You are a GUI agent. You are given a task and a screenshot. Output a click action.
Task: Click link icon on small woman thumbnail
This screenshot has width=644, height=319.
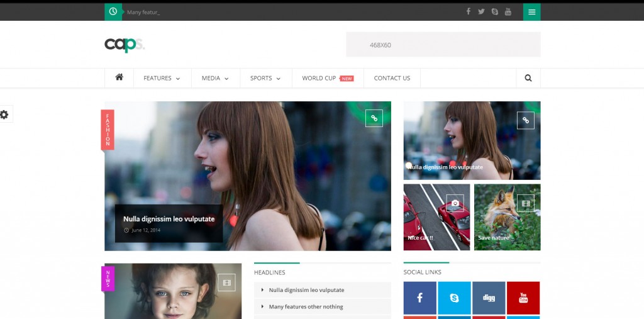pyautogui.click(x=526, y=120)
